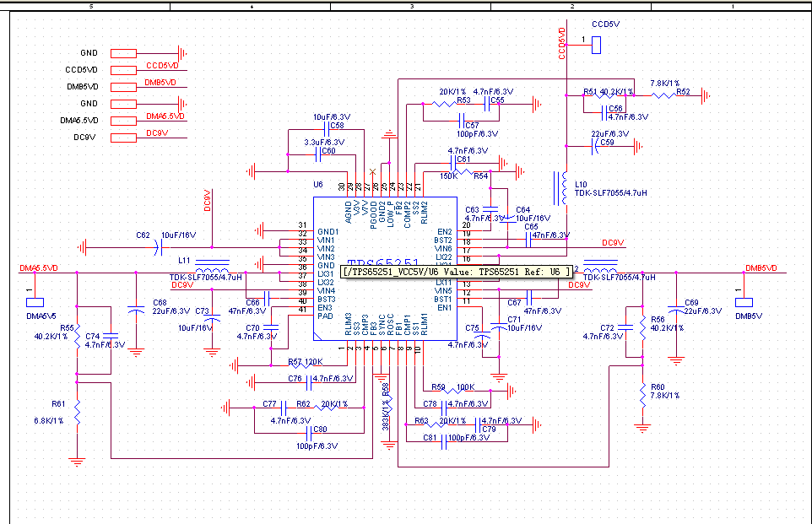The width and height of the screenshot is (812, 524).
Task: Click the PGOOD pin name on U6
Action: tap(373, 215)
